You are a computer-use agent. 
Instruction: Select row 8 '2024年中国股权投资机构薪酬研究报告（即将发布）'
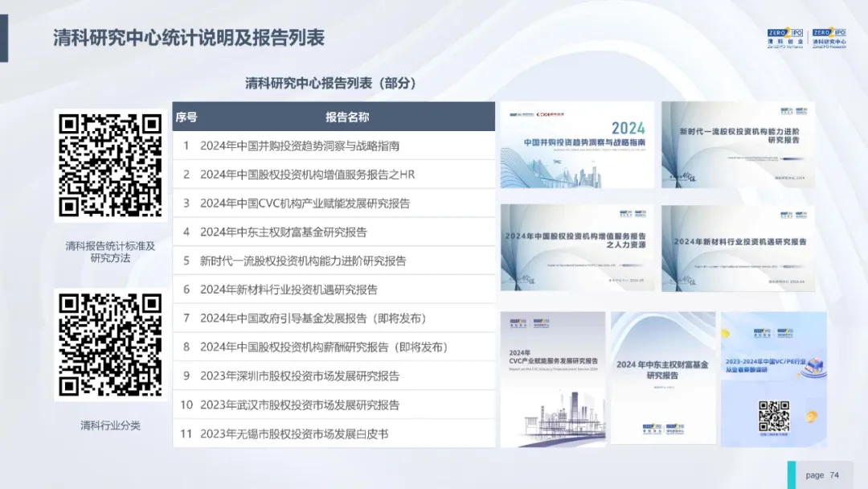pos(334,347)
